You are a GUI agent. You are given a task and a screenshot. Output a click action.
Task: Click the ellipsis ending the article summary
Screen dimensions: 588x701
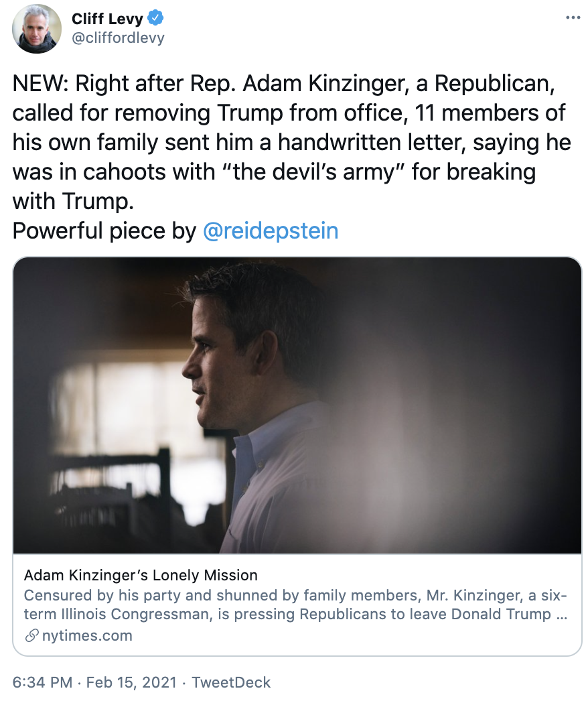tap(563, 614)
